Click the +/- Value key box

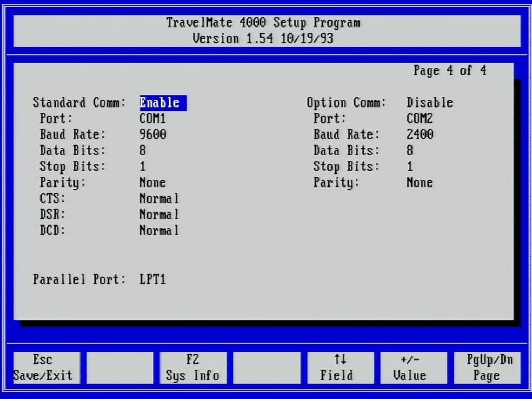click(414, 368)
